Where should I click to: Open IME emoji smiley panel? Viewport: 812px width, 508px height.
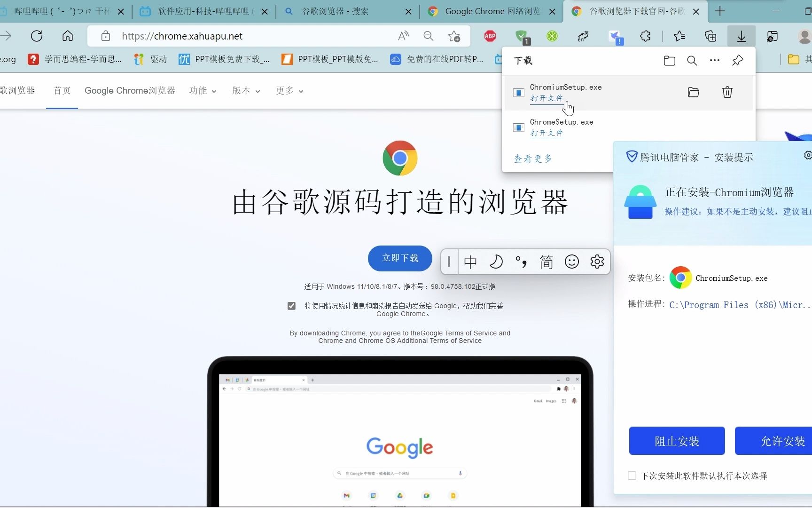point(571,262)
